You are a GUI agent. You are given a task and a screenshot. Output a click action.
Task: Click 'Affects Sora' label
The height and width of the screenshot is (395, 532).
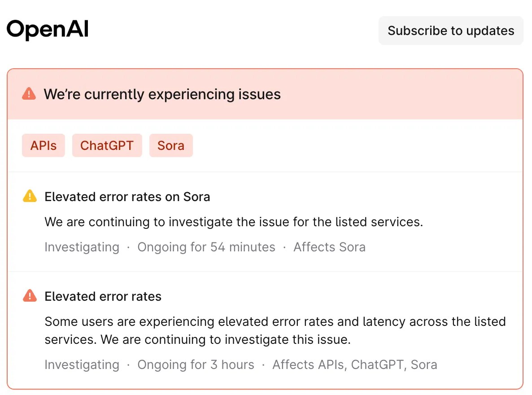[x=329, y=247]
